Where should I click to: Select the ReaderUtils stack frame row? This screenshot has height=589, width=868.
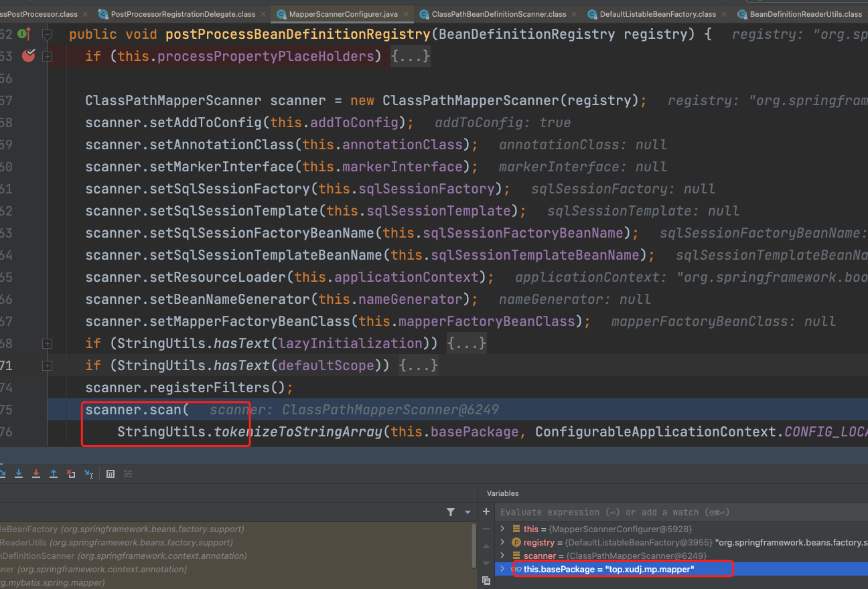click(234, 542)
